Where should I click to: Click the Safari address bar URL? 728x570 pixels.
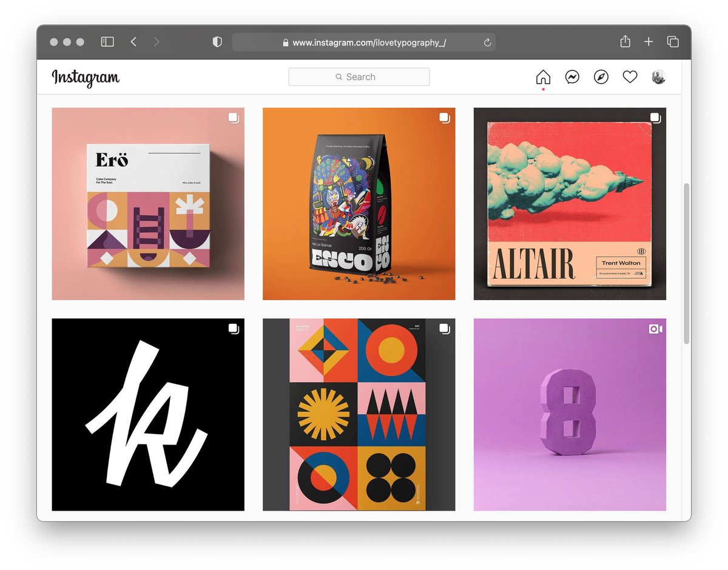[369, 42]
